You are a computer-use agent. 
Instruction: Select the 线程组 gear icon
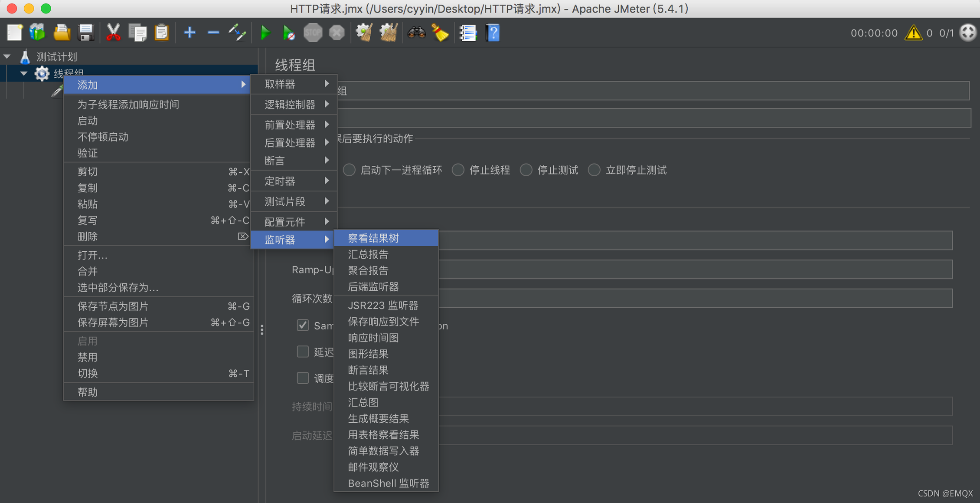[x=42, y=73]
